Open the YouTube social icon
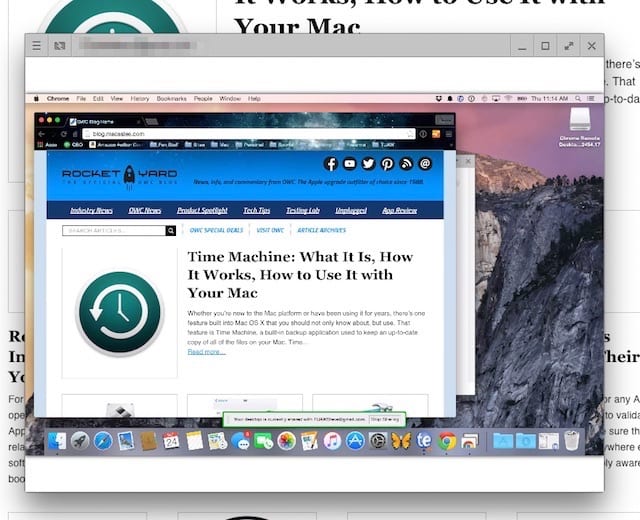 coord(350,164)
